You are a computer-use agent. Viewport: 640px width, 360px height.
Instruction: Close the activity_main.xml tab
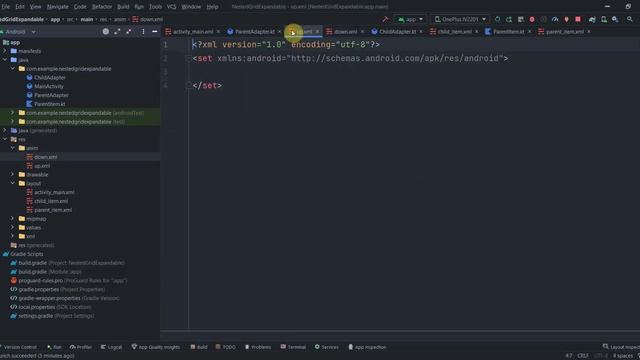(218, 31)
